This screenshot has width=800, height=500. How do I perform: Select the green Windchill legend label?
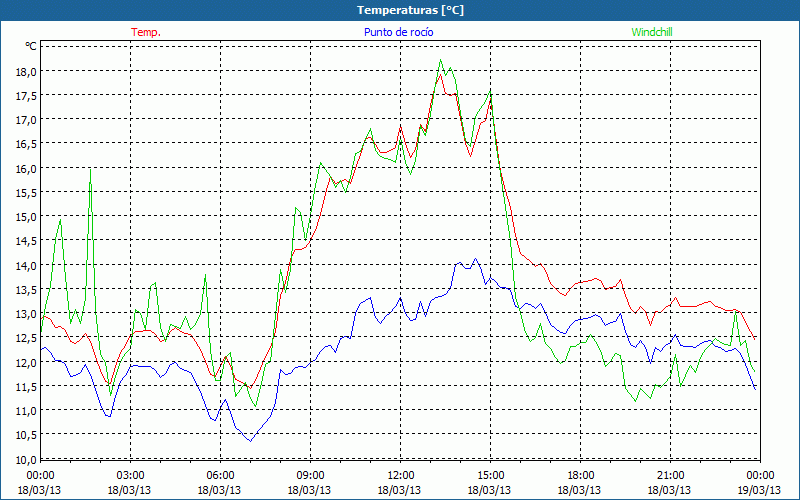pos(652,32)
